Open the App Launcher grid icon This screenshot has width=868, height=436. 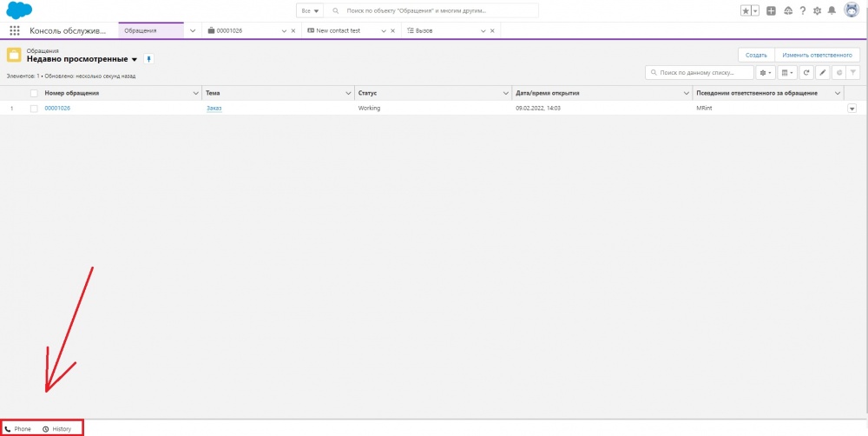[15, 31]
